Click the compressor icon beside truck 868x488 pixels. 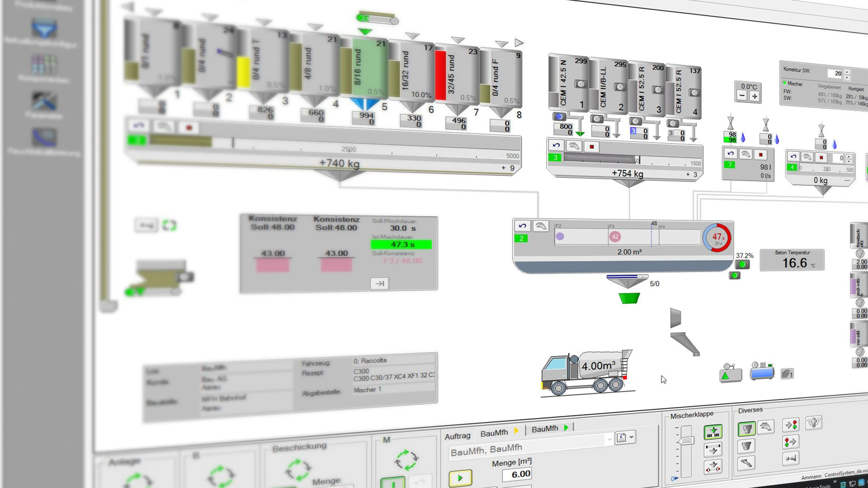coord(762,371)
